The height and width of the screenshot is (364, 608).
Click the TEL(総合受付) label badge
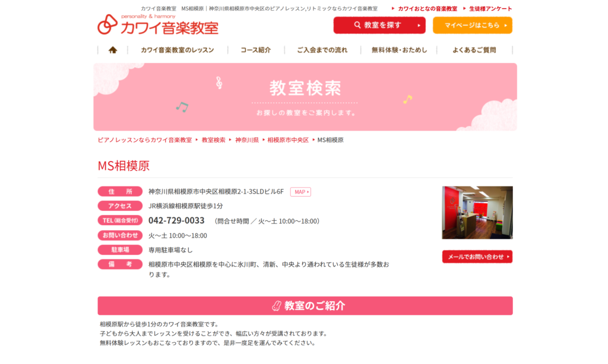click(120, 220)
